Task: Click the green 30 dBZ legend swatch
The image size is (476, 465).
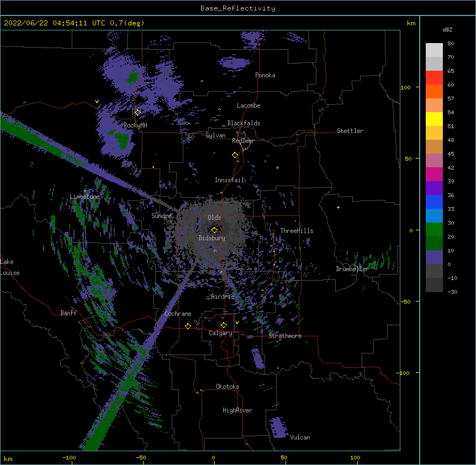Action: point(434,230)
